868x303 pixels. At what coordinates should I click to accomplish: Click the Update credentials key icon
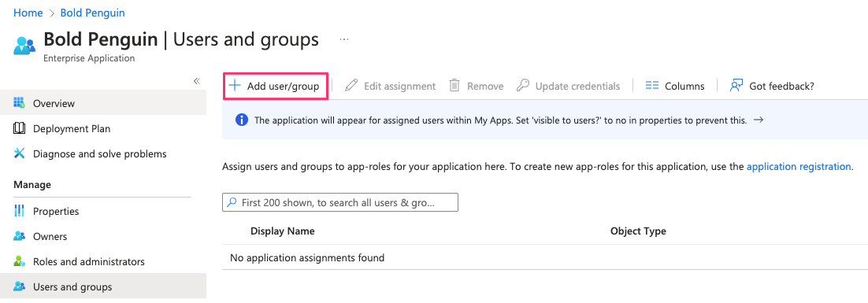522,86
